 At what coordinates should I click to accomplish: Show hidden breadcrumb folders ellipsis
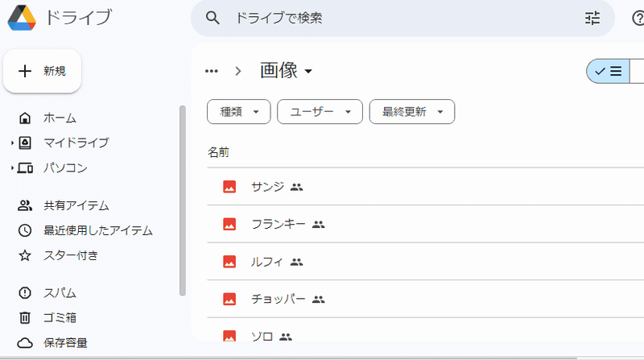click(212, 71)
